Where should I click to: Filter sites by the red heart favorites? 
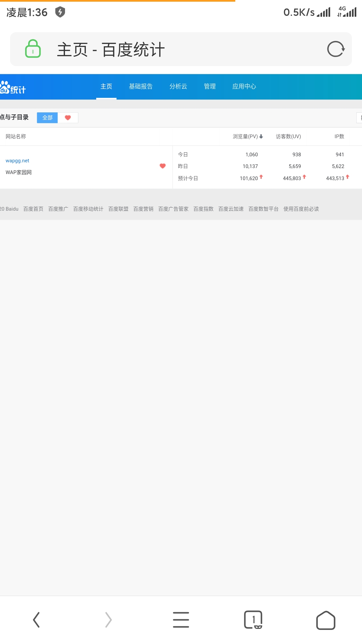[68, 118]
